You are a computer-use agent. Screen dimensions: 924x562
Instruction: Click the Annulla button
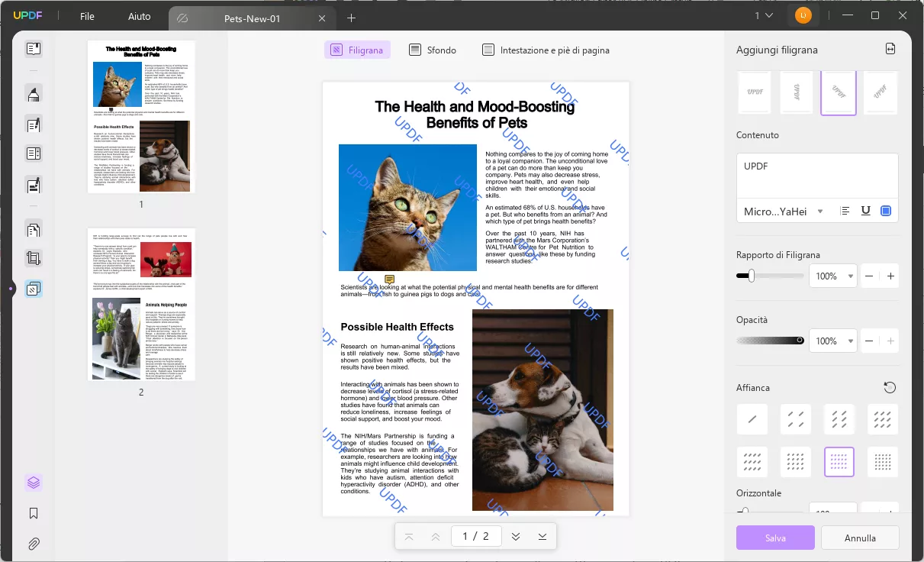click(x=860, y=538)
